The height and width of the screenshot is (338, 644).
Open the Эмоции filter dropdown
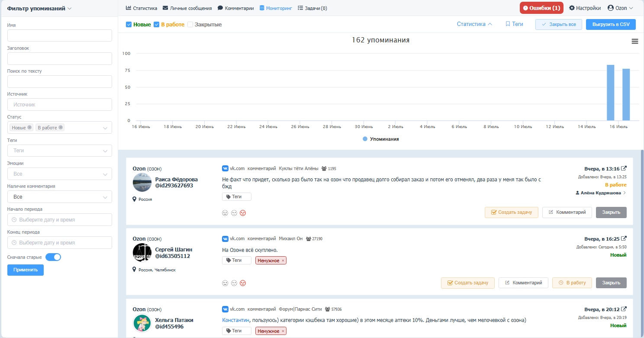click(60, 174)
